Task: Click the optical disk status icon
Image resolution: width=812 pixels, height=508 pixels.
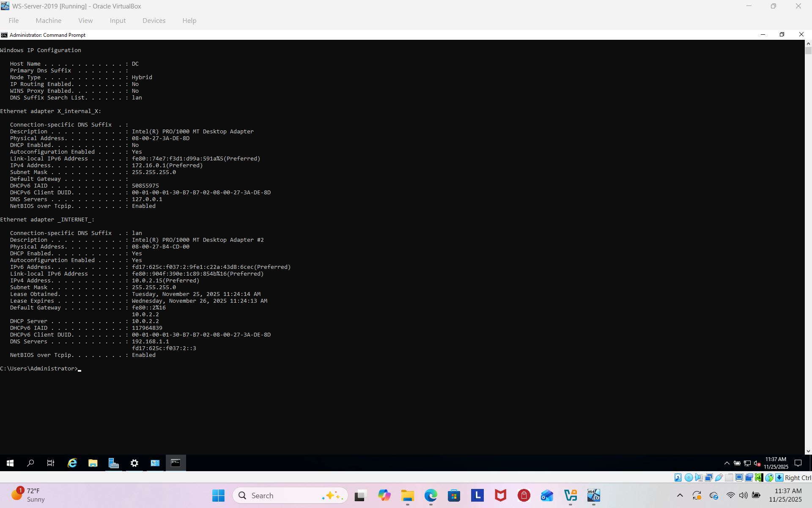Action: [x=689, y=478]
